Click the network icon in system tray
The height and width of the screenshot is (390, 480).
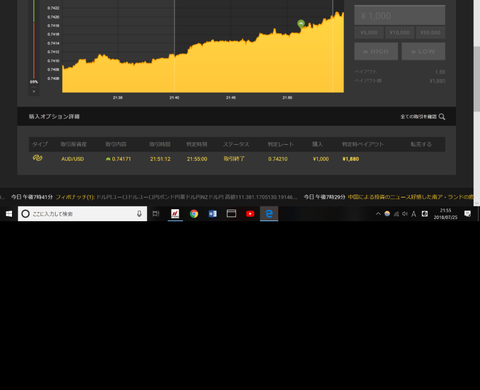point(396,214)
